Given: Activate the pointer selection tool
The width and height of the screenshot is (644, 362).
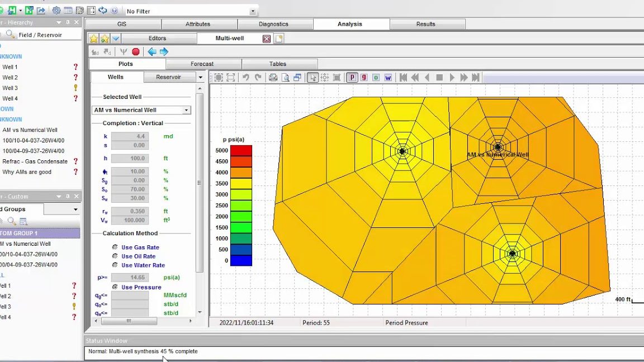Looking at the screenshot, I should (312, 78).
